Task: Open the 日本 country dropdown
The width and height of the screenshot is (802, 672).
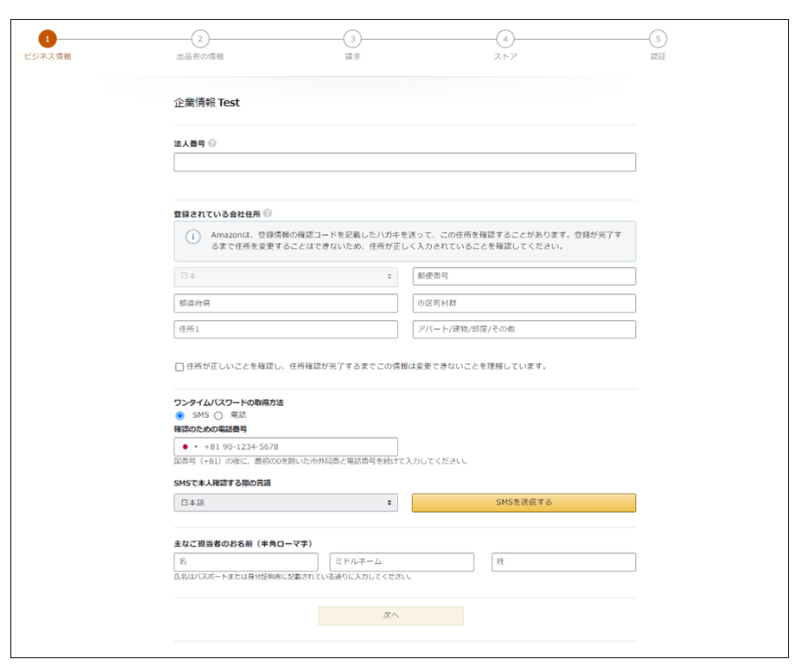Action: [286, 277]
